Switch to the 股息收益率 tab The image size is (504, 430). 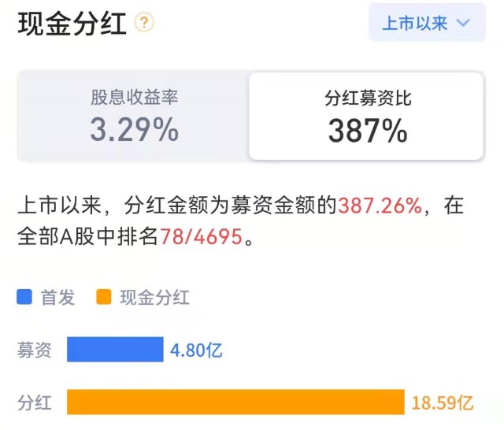pyautogui.click(x=134, y=116)
